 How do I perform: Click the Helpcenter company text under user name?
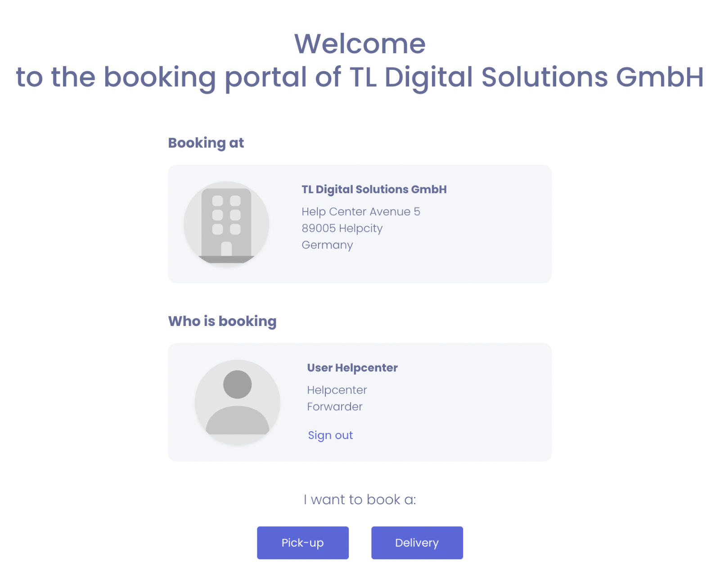click(337, 390)
